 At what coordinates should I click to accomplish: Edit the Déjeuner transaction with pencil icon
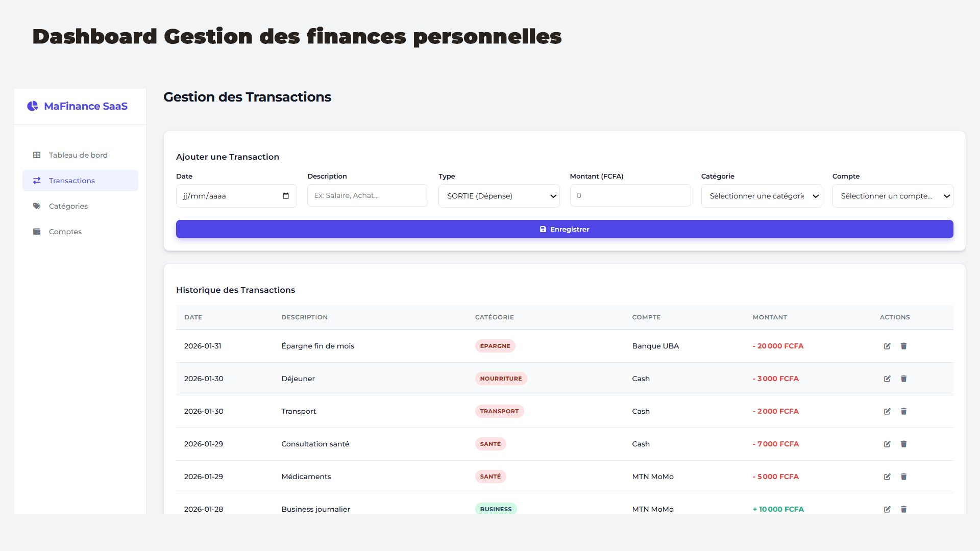(887, 379)
